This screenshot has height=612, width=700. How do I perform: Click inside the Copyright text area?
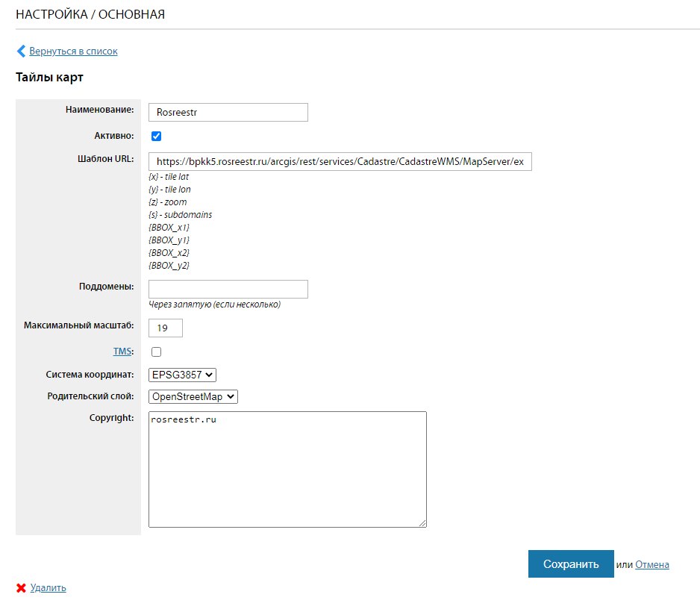tap(287, 469)
